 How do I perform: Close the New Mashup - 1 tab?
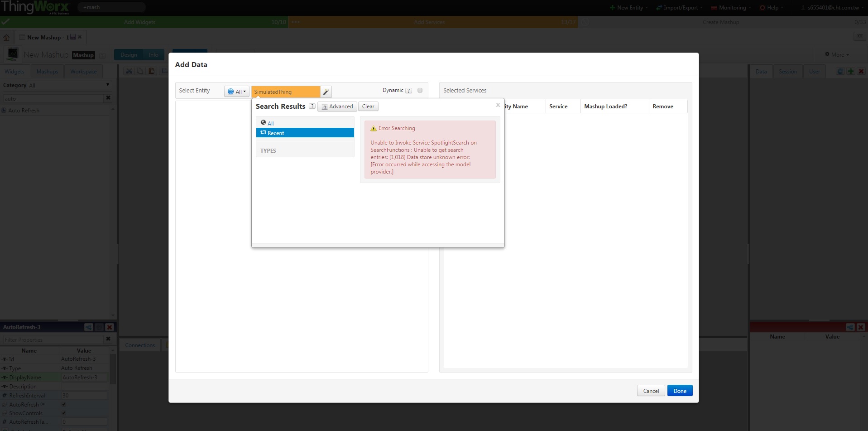click(80, 37)
